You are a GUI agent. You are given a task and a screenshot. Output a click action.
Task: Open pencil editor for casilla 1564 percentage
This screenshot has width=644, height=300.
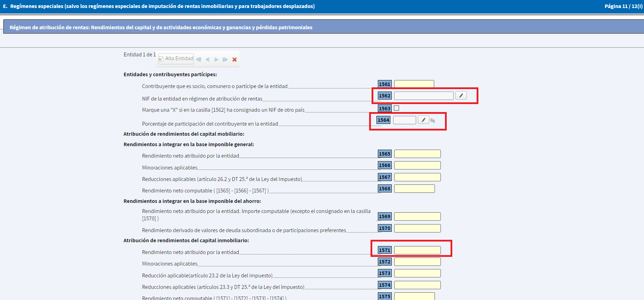pos(423,120)
